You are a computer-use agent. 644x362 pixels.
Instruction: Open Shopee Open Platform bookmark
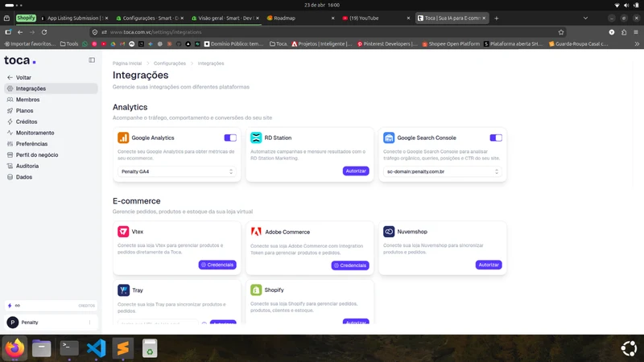(x=451, y=43)
